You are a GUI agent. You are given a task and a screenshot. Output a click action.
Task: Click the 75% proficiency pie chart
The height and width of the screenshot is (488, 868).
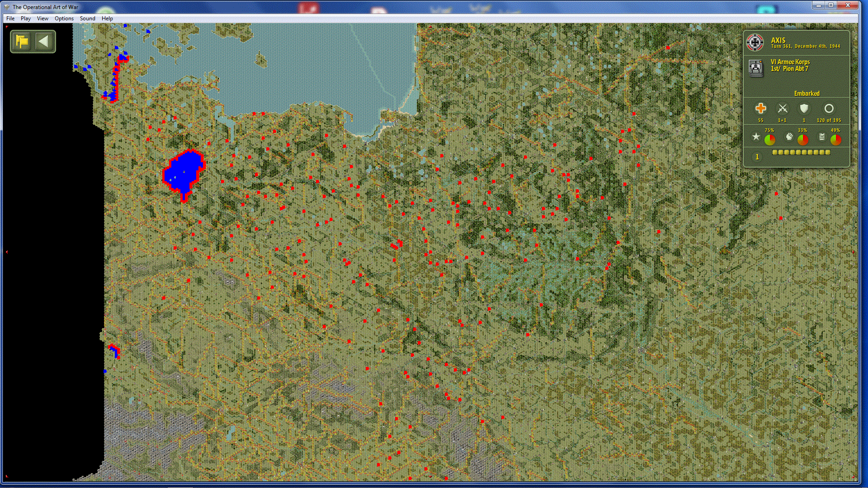click(769, 140)
